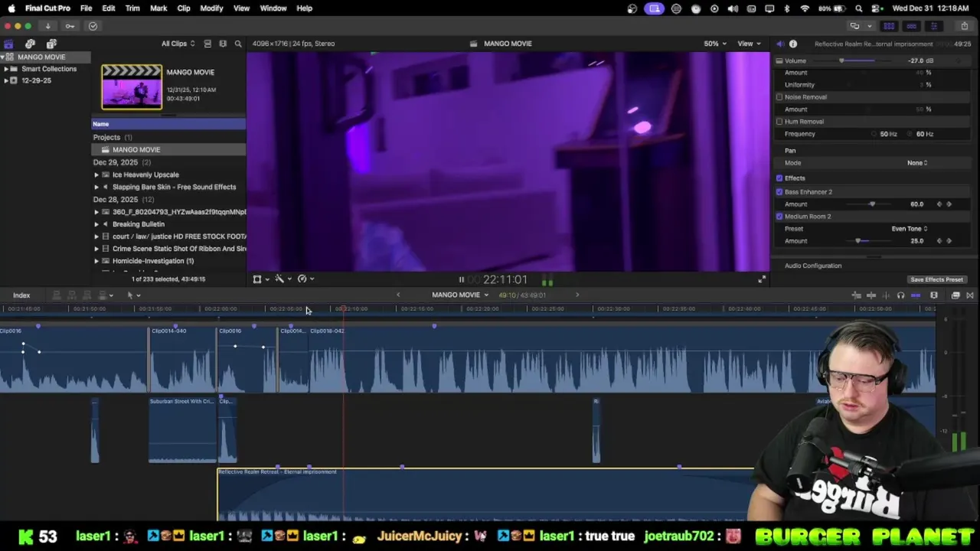Pause playback in the viewer

click(461, 279)
